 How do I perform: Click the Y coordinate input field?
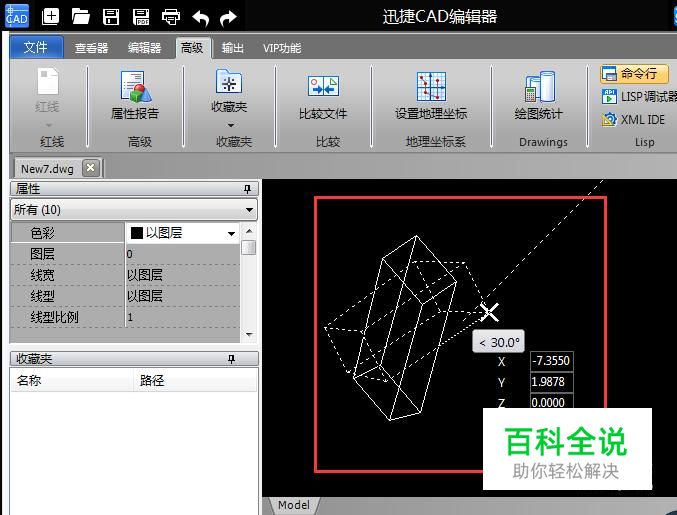[551, 382]
